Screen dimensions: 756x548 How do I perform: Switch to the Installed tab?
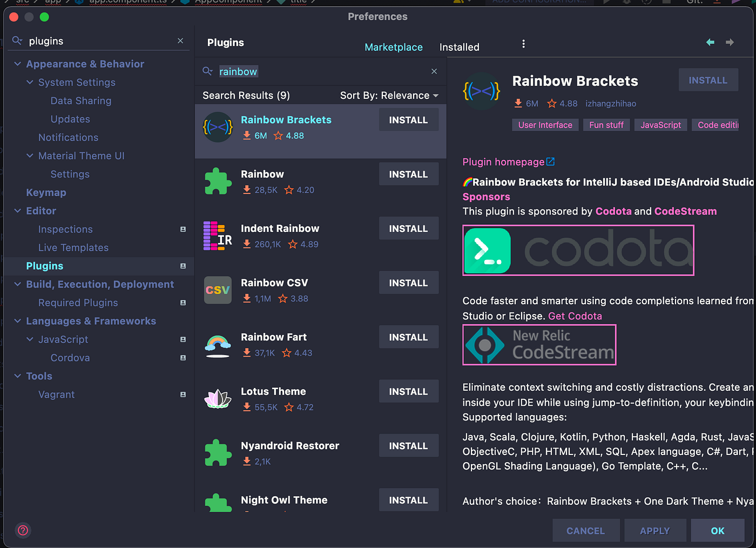[x=460, y=47]
